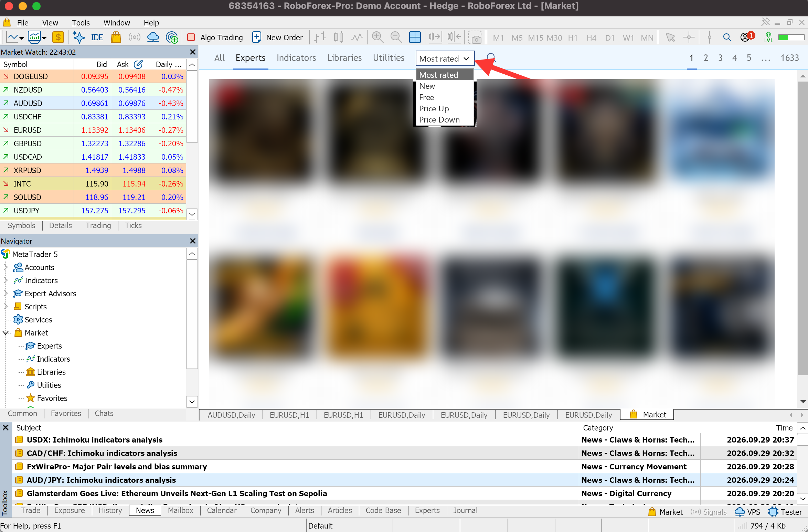Click the zoom in magnifier icon
Image resolution: width=808 pixels, height=532 pixels.
coord(378,37)
